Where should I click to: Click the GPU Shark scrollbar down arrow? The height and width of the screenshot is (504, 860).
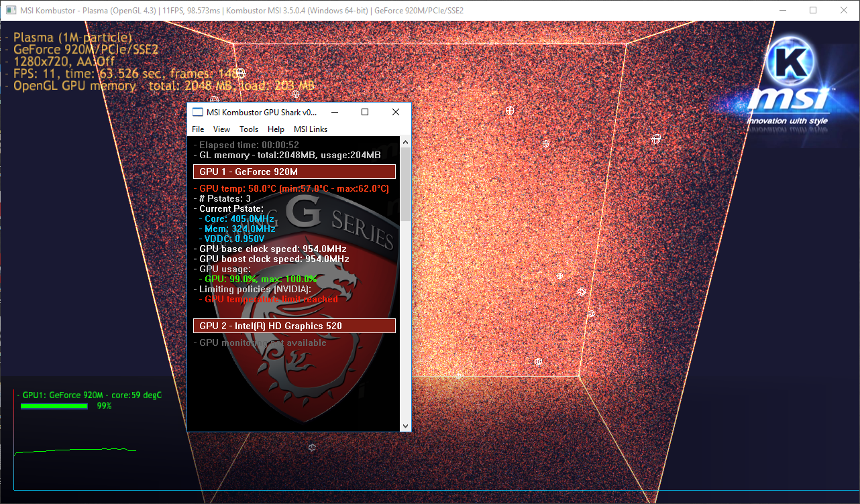point(405,426)
